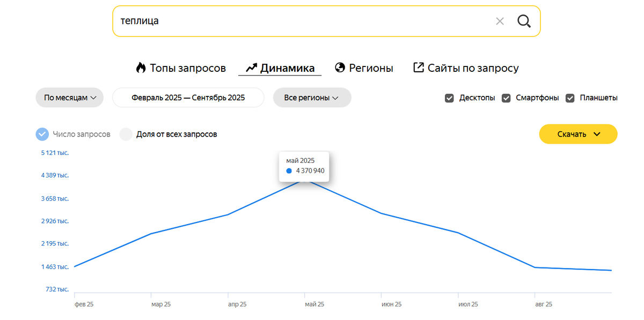This screenshot has height=320, width=644.
Task: Click the июл 25 axis label
Action: tap(468, 304)
